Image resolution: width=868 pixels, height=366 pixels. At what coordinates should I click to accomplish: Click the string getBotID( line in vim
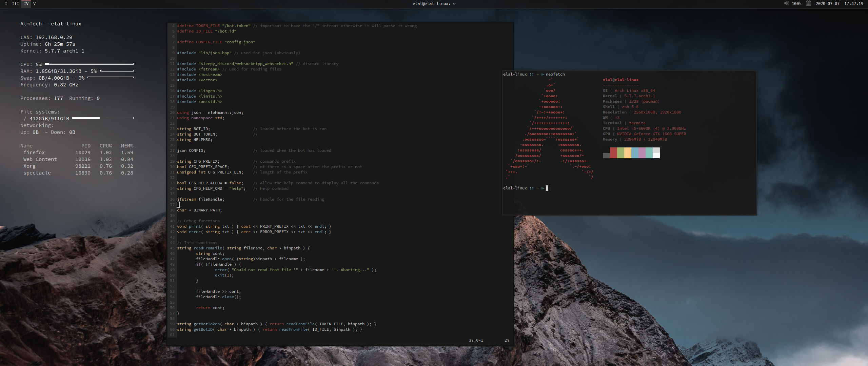tap(269, 329)
